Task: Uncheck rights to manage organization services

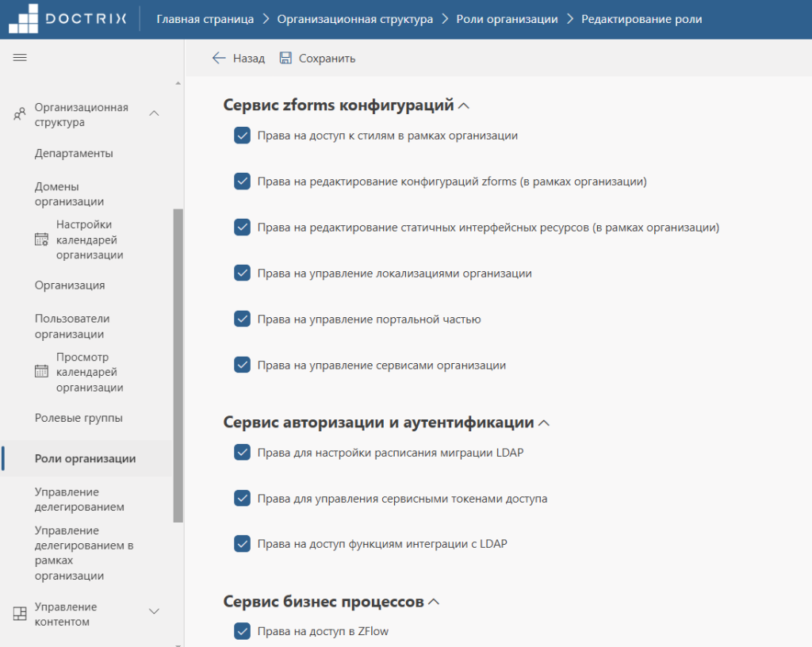Action: click(x=242, y=365)
